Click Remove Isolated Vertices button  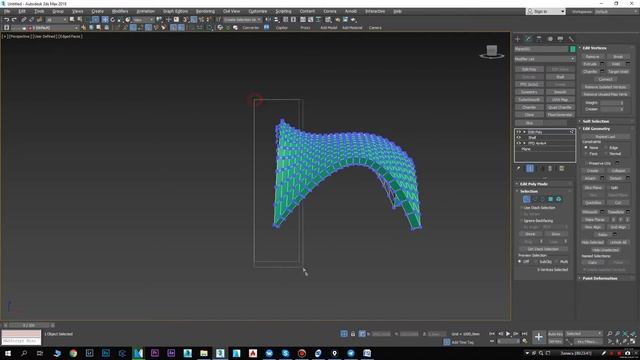[605, 87]
